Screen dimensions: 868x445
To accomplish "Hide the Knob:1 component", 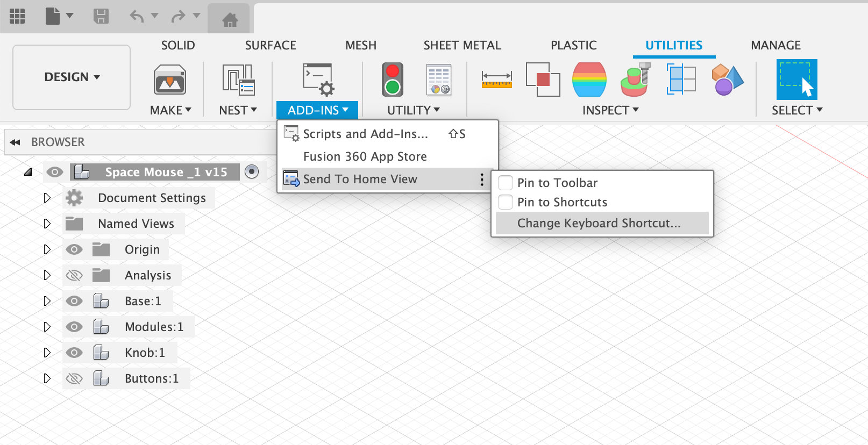I will [74, 353].
